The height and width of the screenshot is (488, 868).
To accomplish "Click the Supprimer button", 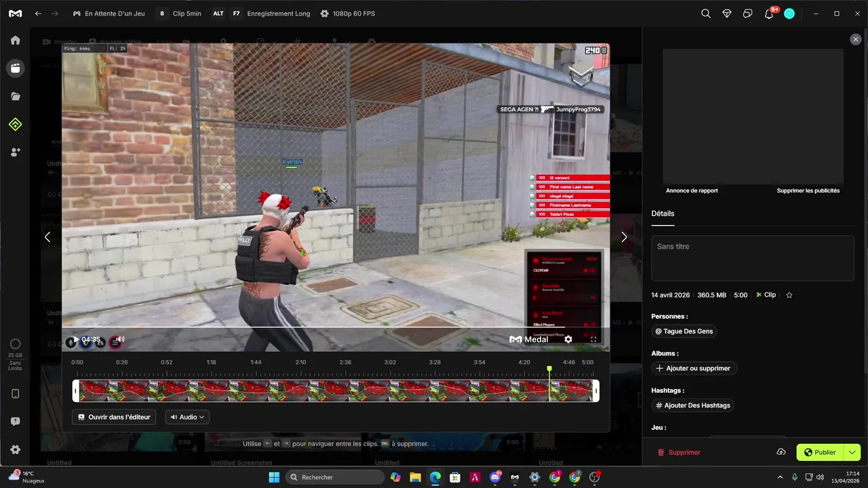I will pos(679,452).
